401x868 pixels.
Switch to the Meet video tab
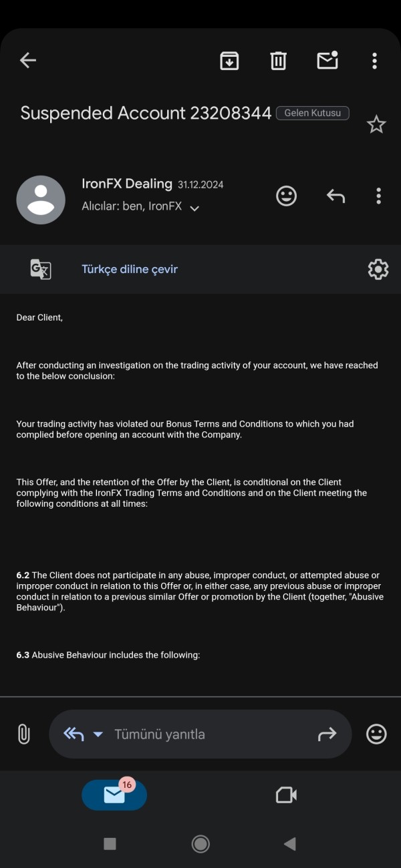coord(286,795)
